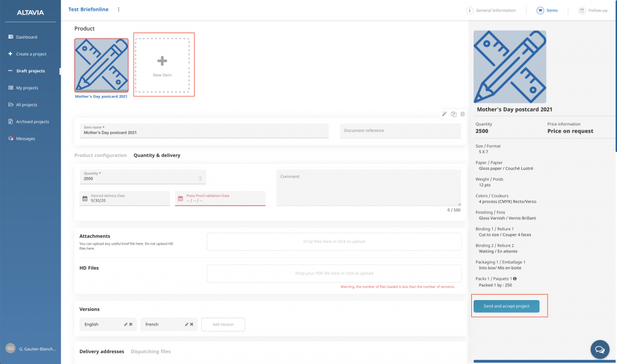This screenshot has height=364, width=617.
Task: Edit the French version with pencil icon
Action: 186,324
